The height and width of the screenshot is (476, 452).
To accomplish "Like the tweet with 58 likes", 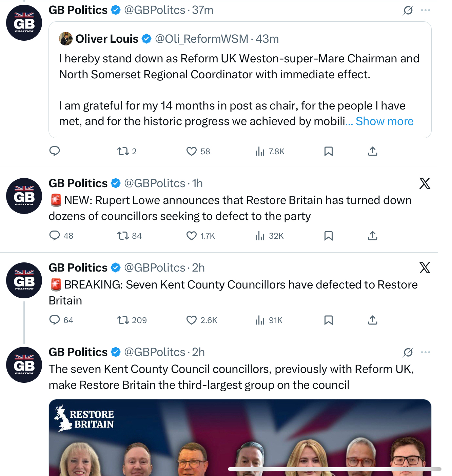I will point(192,151).
